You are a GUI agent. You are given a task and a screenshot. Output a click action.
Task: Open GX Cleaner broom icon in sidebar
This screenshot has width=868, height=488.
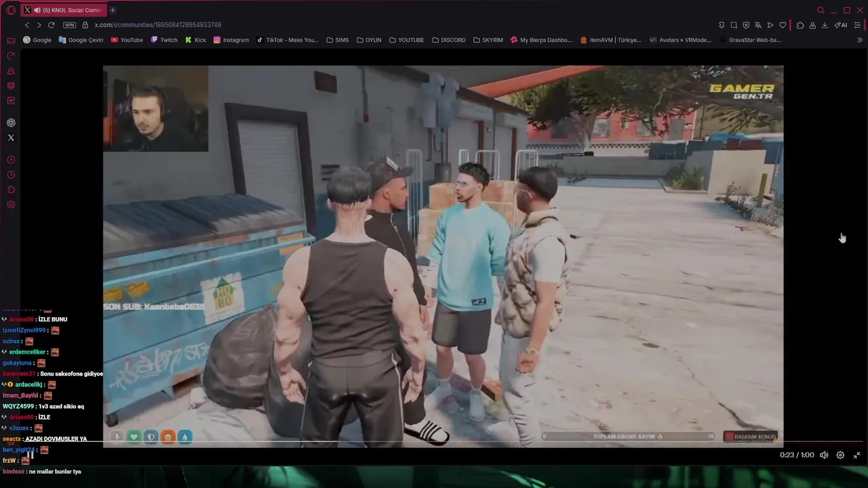[11, 70]
